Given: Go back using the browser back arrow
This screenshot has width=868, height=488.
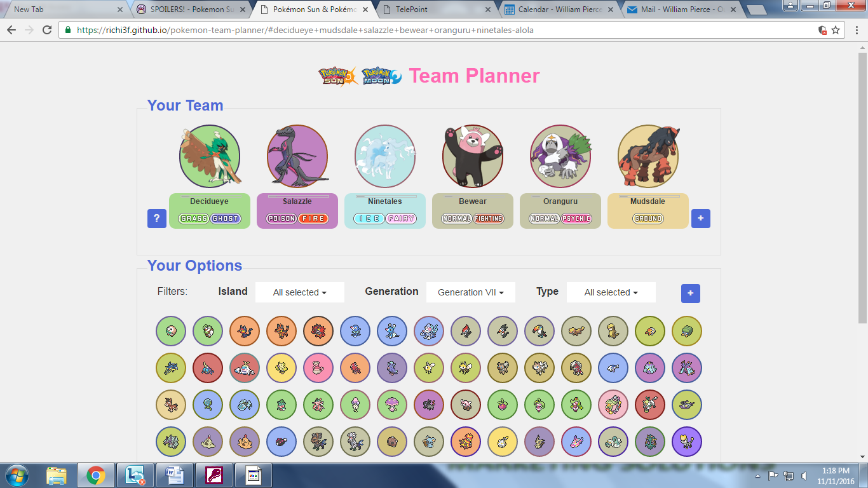Looking at the screenshot, I should click(x=11, y=30).
